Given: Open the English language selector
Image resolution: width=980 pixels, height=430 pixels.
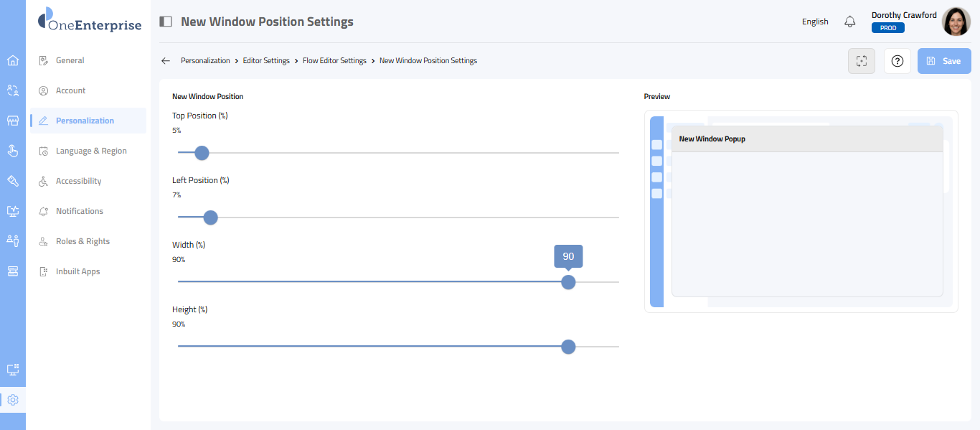Looking at the screenshot, I should 815,22.
